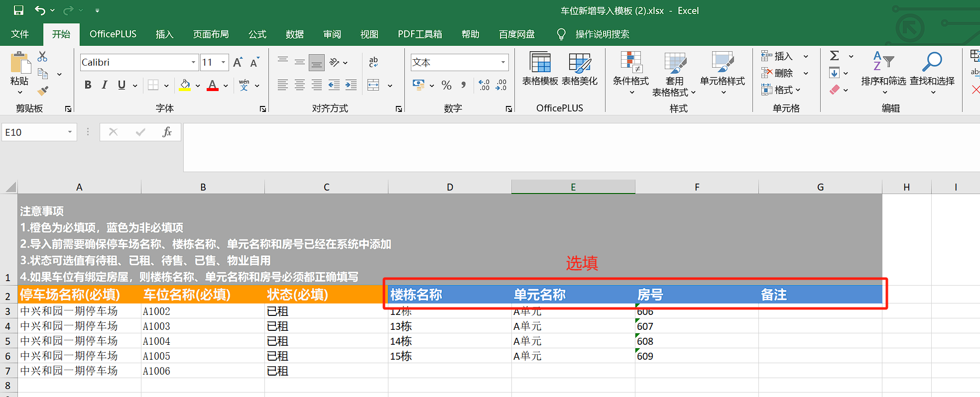
Task: Select the Format Painter brush
Action: (x=43, y=91)
